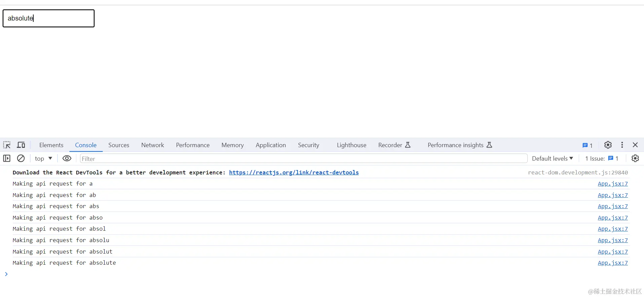Focus the console Filter field
Image resolution: width=644 pixels, height=297 pixels.
tap(304, 159)
